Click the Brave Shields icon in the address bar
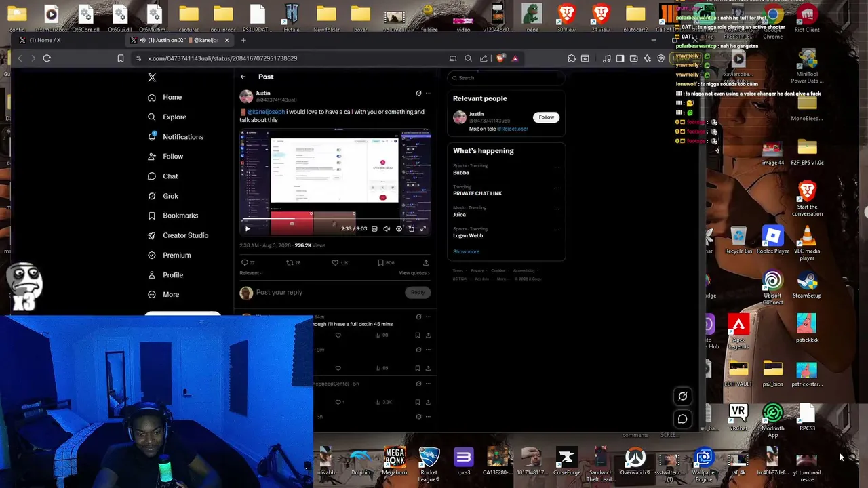868x488 pixels. click(500, 58)
